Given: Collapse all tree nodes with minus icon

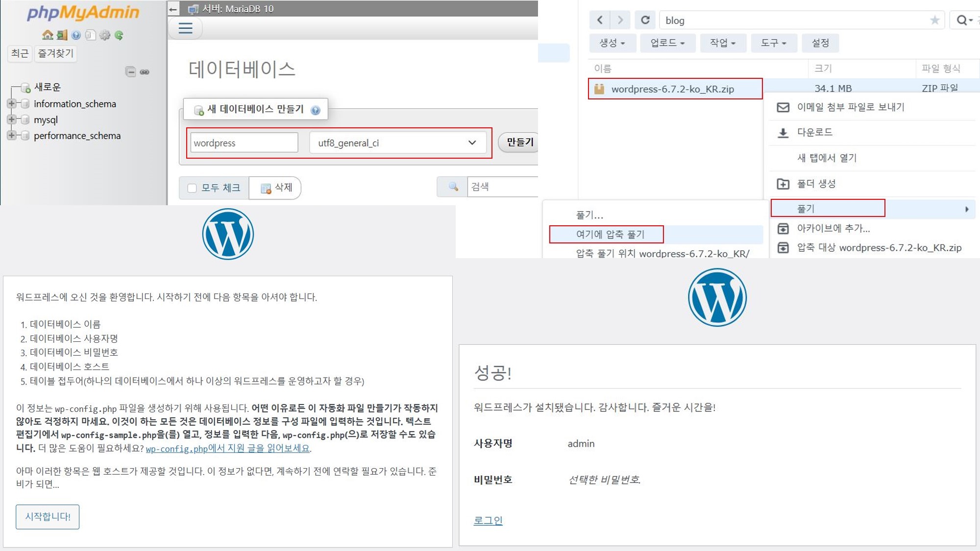Looking at the screenshot, I should (x=130, y=72).
